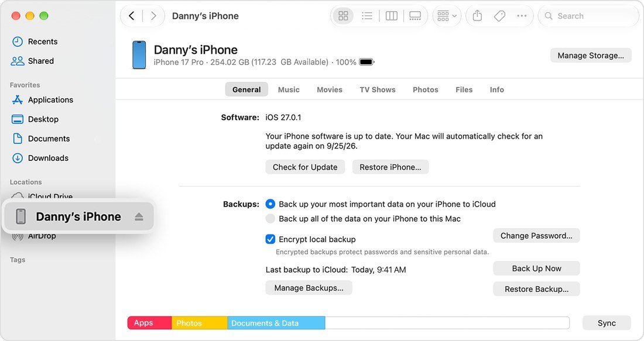This screenshot has width=644, height=341.
Task: Go back with the left chevron
Action: [131, 16]
